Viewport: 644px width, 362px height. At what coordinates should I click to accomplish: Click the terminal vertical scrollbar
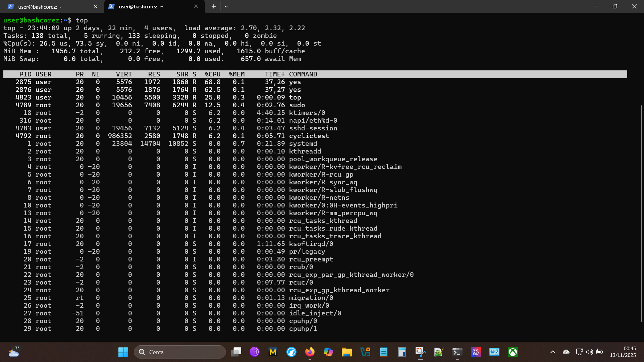click(641, 213)
